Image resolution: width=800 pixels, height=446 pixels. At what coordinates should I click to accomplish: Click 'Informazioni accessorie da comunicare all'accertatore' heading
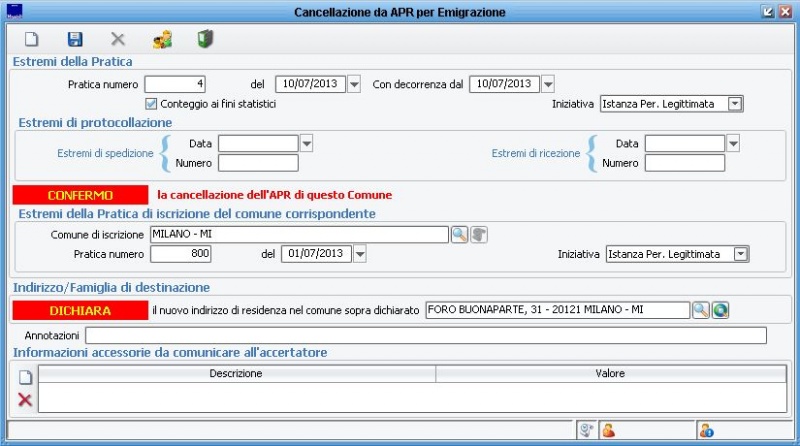170,353
